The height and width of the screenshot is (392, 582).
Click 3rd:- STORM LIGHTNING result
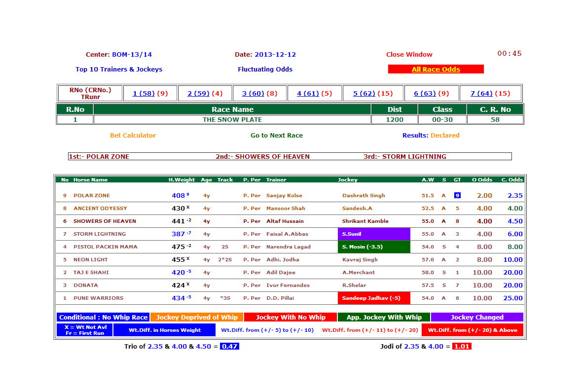click(x=404, y=157)
